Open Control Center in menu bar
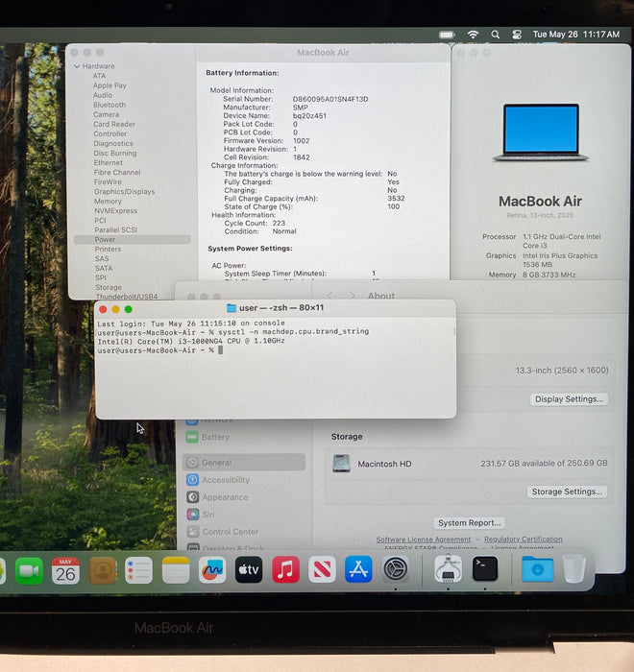634x672 pixels. click(x=517, y=35)
